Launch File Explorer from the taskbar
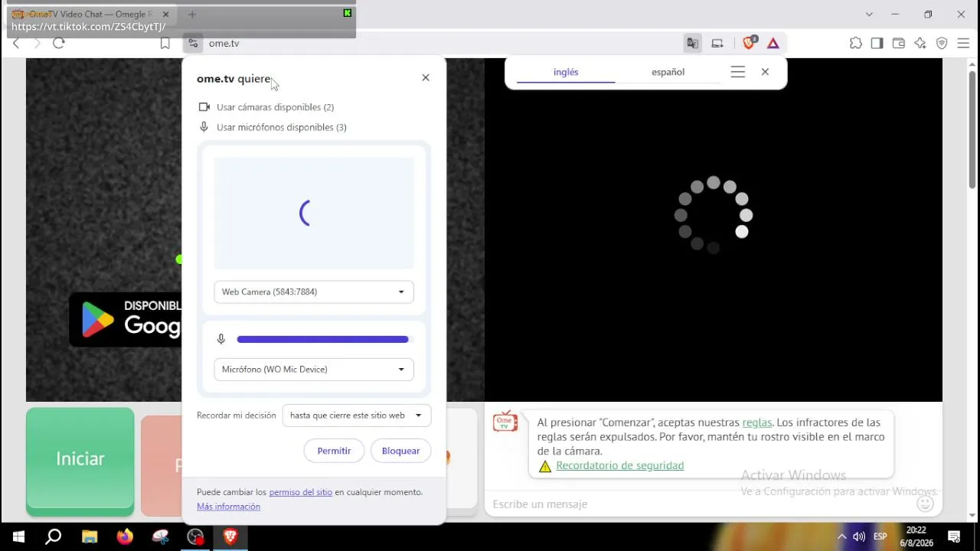This screenshot has height=551, width=980. click(90, 536)
